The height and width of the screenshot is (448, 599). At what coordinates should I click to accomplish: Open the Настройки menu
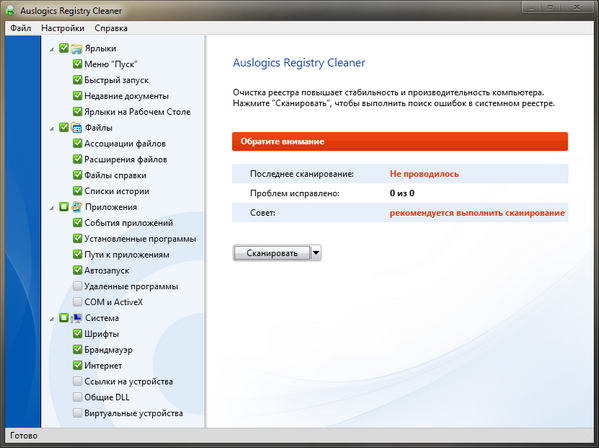click(63, 28)
